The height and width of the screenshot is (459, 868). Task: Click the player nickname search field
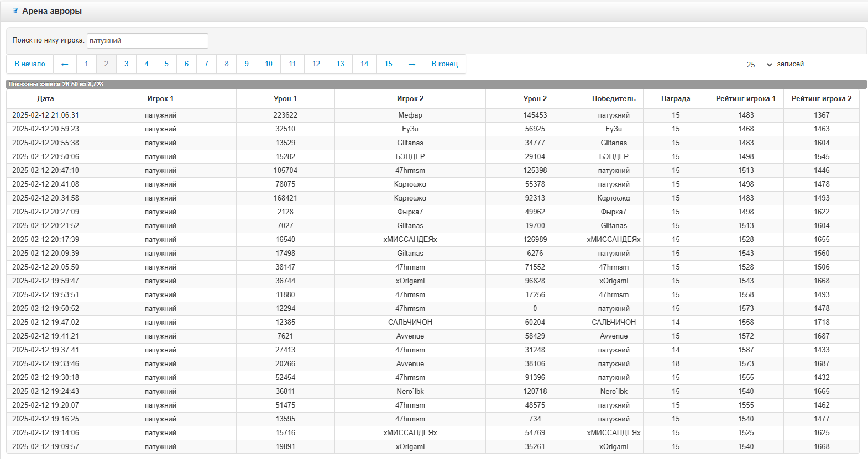pos(147,41)
